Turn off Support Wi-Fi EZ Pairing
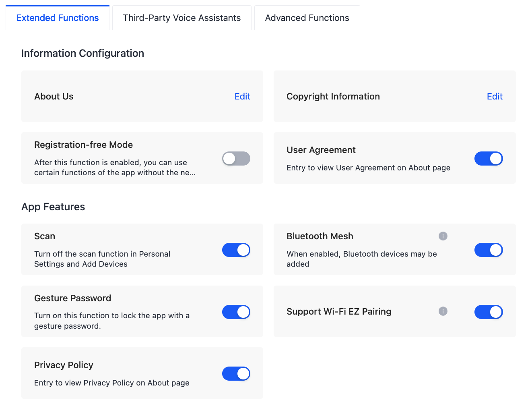The width and height of the screenshot is (532, 402). 488,312
